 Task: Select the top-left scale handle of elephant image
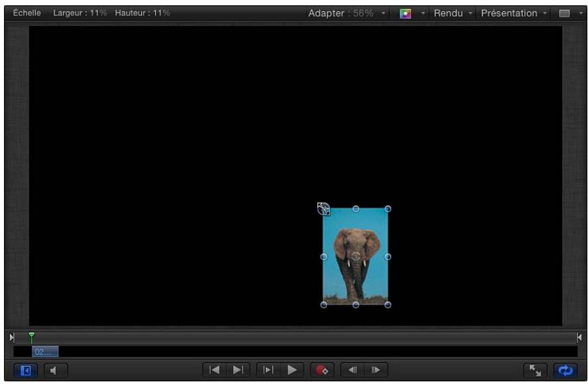point(323,209)
